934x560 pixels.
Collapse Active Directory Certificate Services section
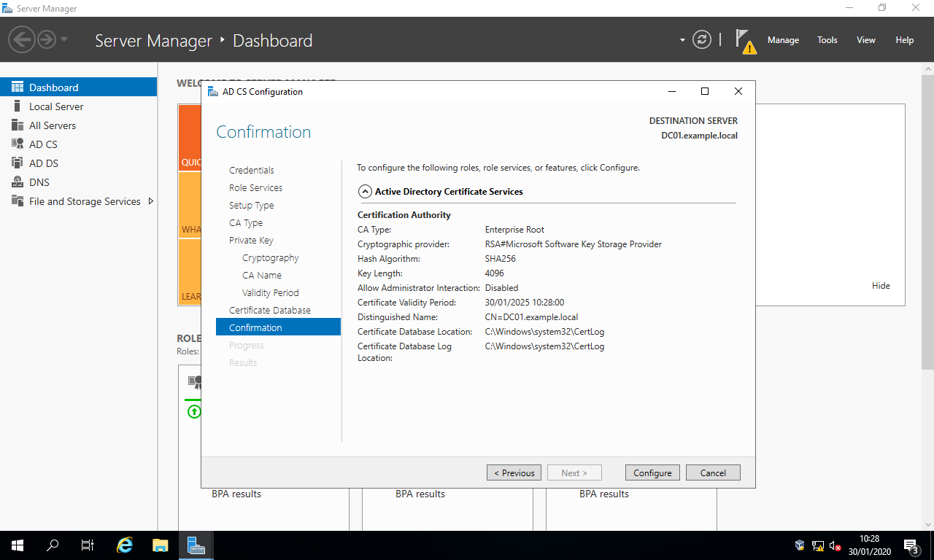[x=364, y=192]
